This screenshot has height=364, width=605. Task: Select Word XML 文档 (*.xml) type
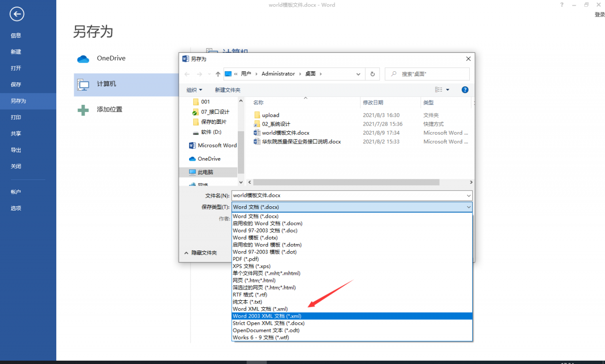[x=352, y=309]
